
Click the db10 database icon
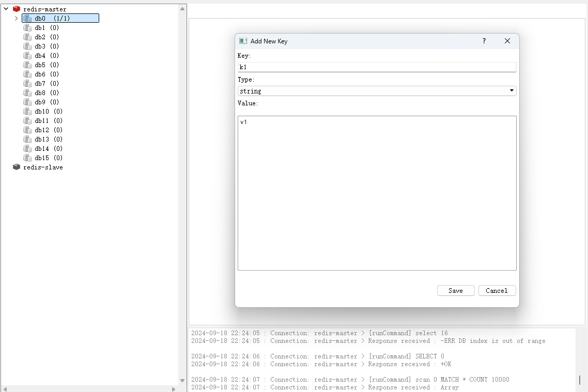(27, 112)
